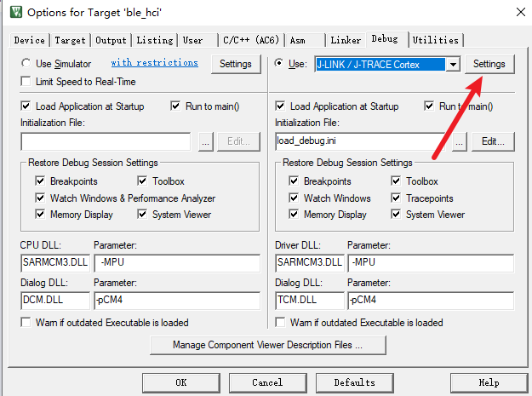
Task: Open J-LINK debugger Settings button
Action: 489,64
